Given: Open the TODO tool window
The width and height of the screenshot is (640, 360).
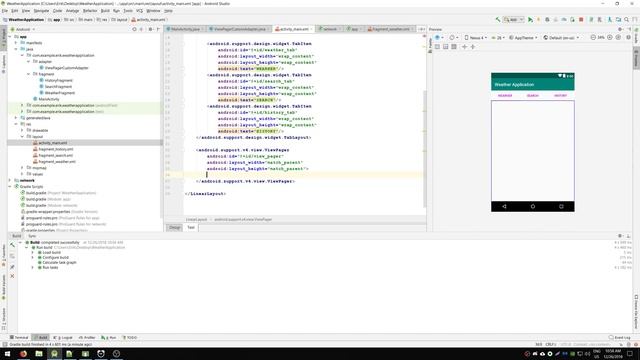Looking at the screenshot, I should point(130,338).
